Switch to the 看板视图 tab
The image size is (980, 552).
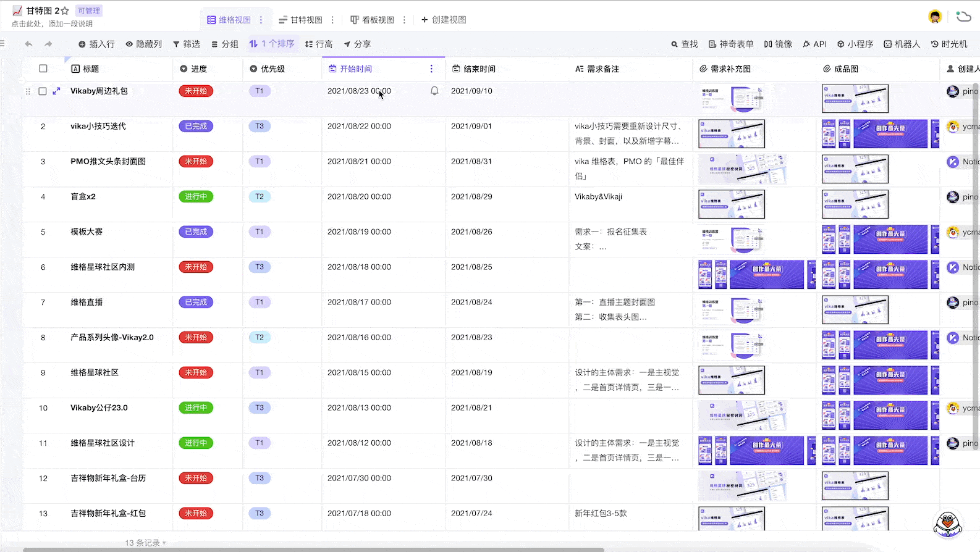coord(372,20)
